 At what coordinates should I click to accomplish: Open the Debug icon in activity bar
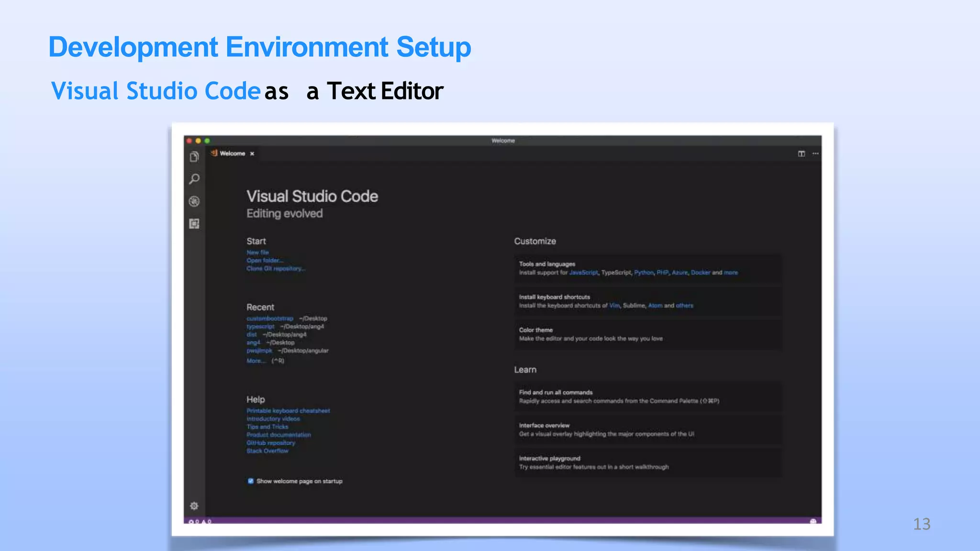click(x=194, y=201)
